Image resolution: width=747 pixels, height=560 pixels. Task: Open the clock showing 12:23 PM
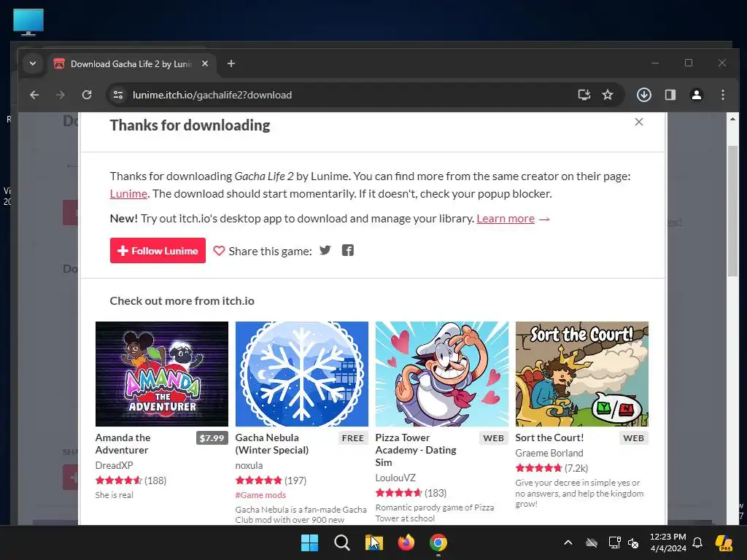(x=668, y=542)
